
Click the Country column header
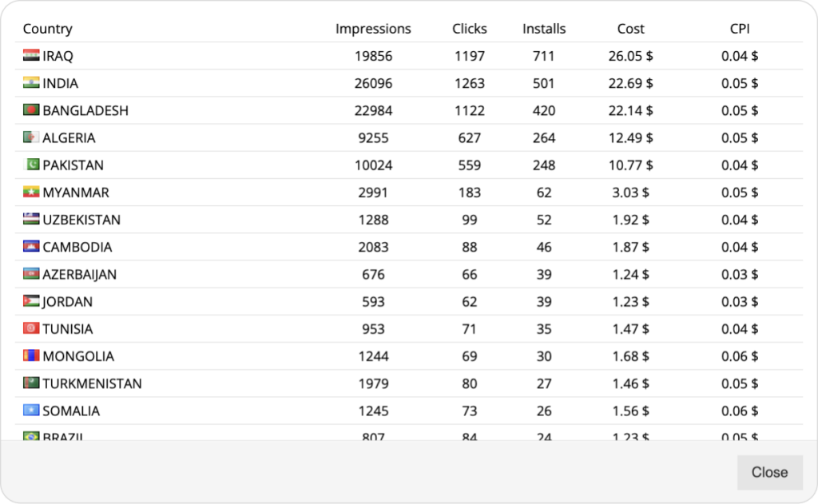click(47, 29)
